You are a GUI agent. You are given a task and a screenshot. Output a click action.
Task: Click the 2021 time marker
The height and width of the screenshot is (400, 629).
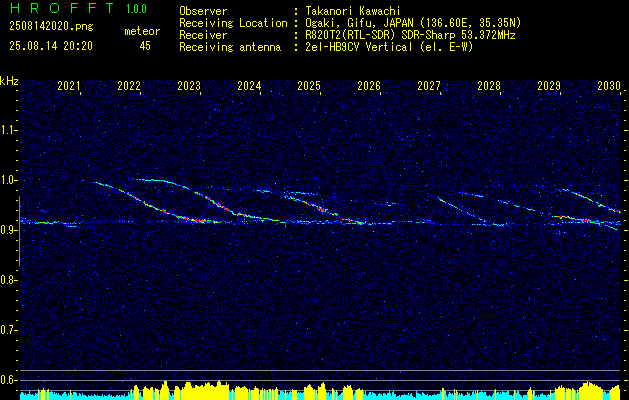[69, 86]
